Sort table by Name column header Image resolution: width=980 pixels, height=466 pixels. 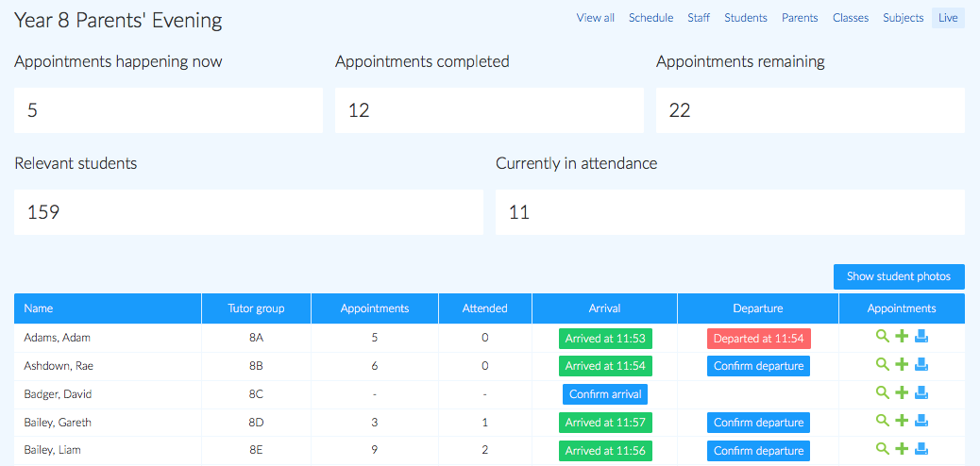tap(39, 308)
